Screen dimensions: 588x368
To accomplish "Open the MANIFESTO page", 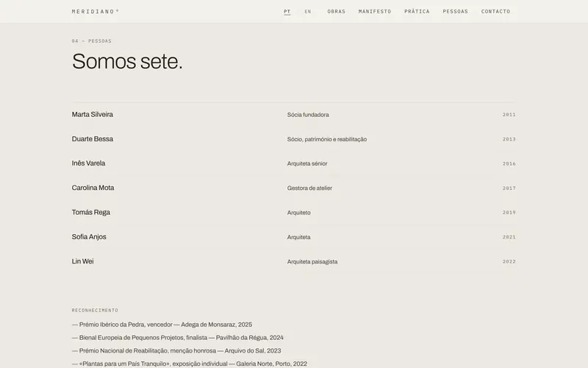I will (375, 12).
